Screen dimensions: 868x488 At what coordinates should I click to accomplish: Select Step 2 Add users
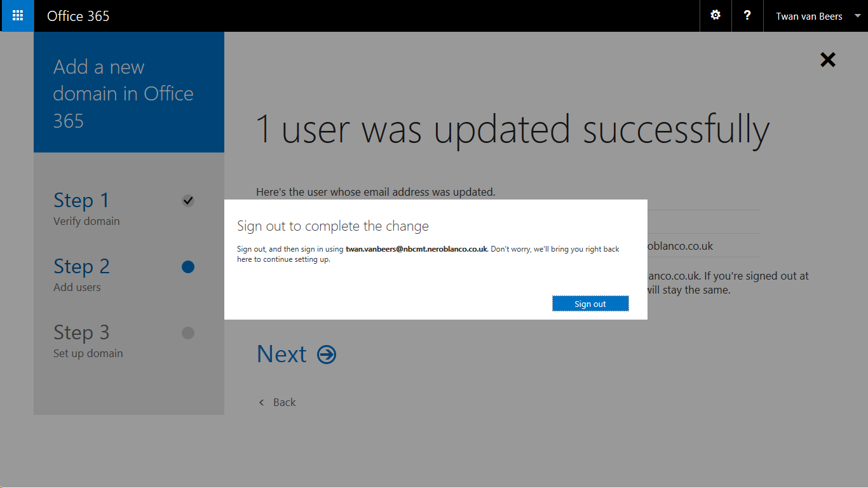tap(81, 274)
